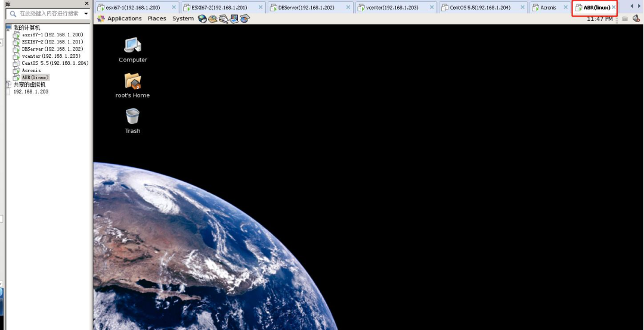Open the Applications menu
644x330 pixels.
tap(125, 18)
